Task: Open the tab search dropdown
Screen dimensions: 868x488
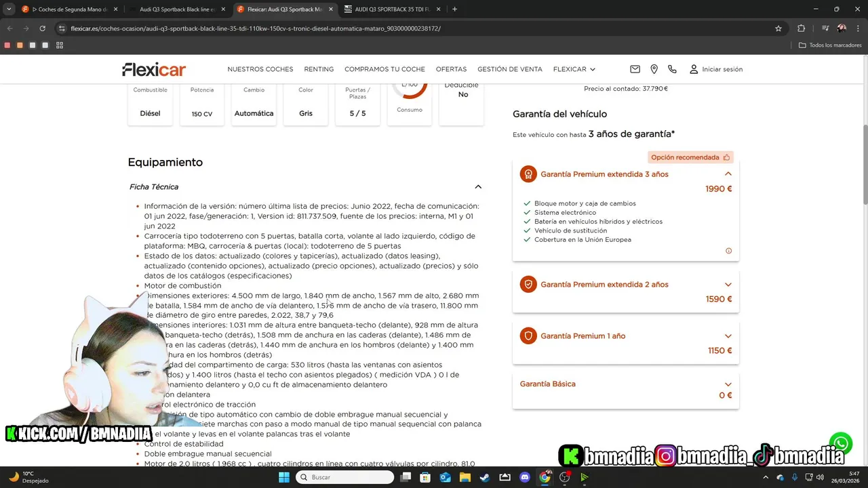Action: coord(9,9)
